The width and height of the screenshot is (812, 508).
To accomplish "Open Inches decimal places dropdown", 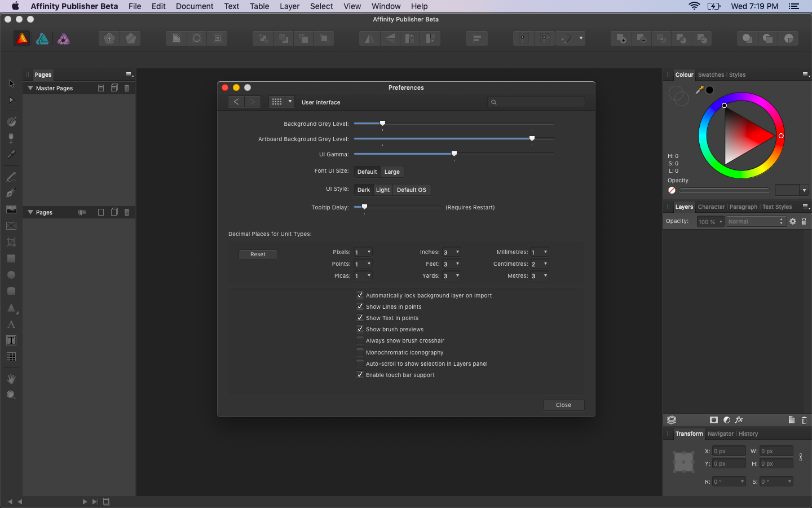I will 452,252.
